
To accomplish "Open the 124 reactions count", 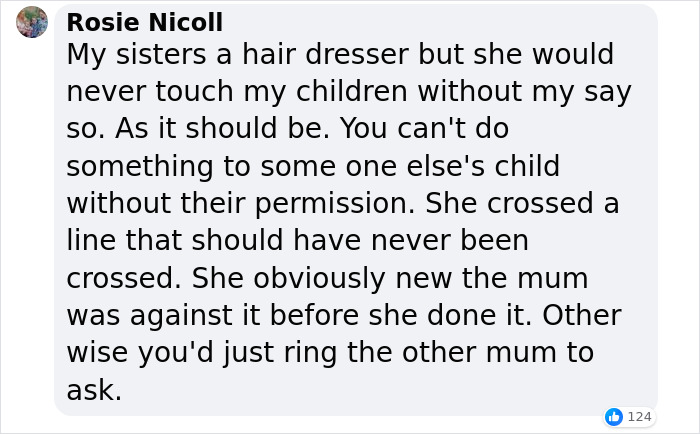I will tap(639, 416).
